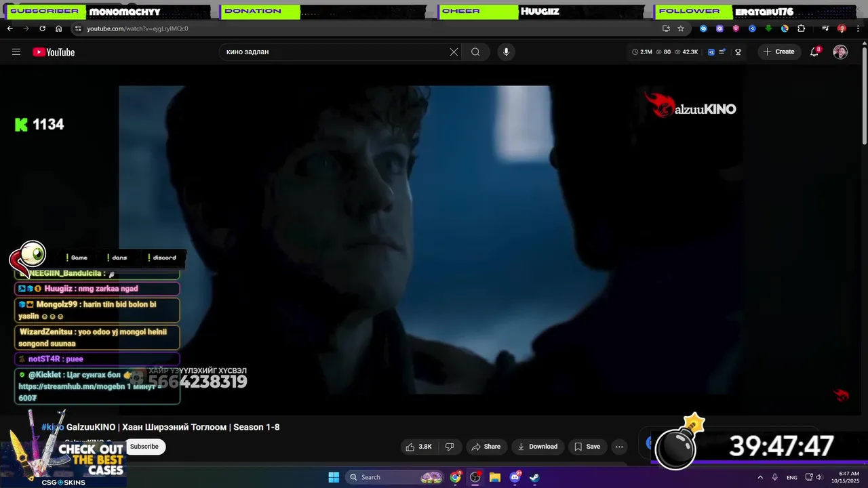Install this page as an app icon
Viewport: 868px width, 488px height.
tap(666, 28)
